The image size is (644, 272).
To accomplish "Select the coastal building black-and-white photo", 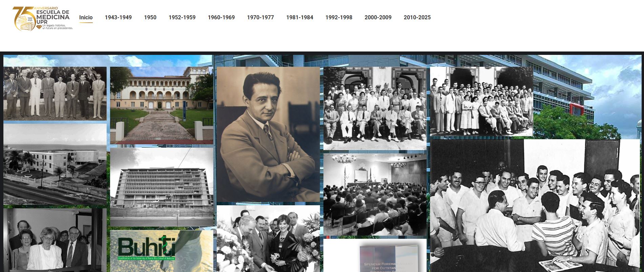I will [x=55, y=164].
